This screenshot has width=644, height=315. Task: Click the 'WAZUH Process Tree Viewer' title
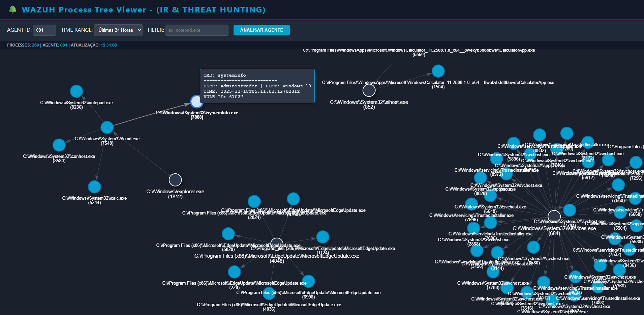(x=84, y=9)
